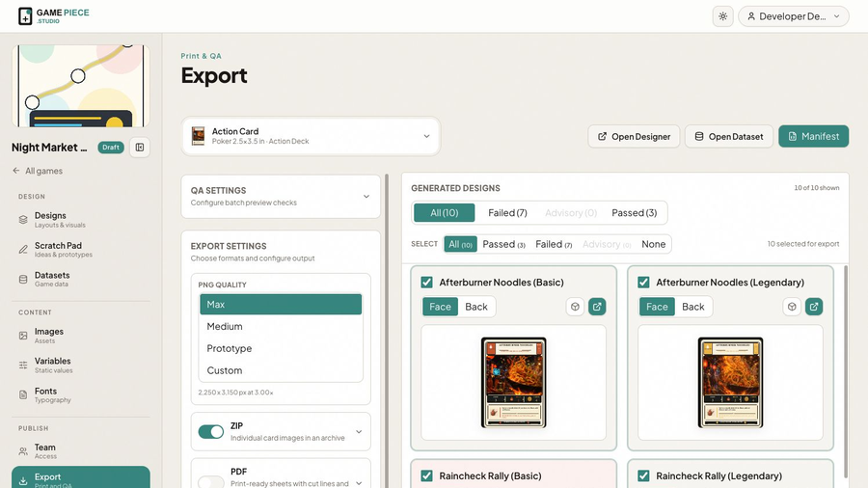Open the Developer account menu
The width and height of the screenshot is (868, 488).
(x=794, y=16)
